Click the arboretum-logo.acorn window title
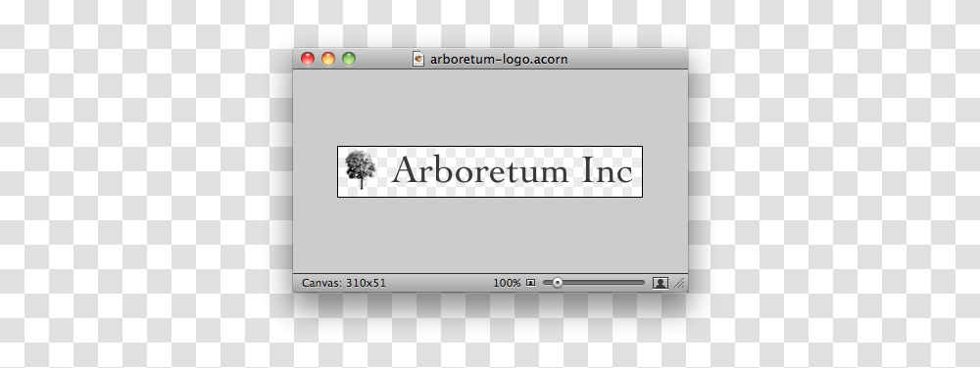This screenshot has height=368, width=980. point(499,60)
